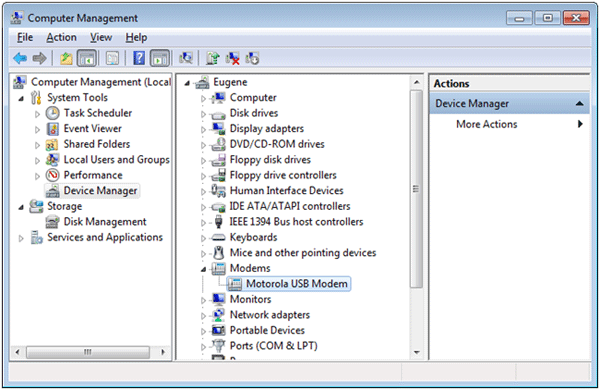Expand IDE ATA/ATAPI controllers node
The image size is (600, 390).
pyautogui.click(x=204, y=207)
